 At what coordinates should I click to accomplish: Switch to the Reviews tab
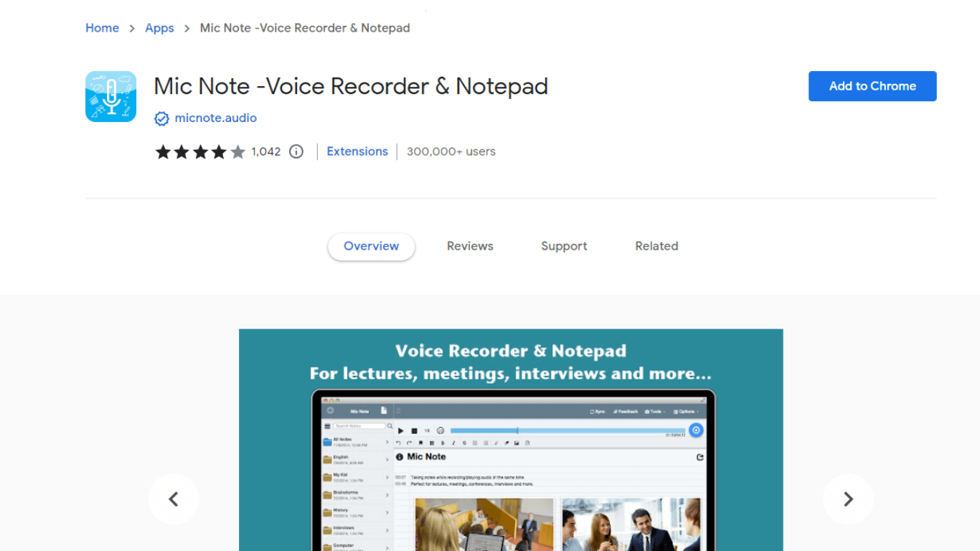(x=470, y=246)
